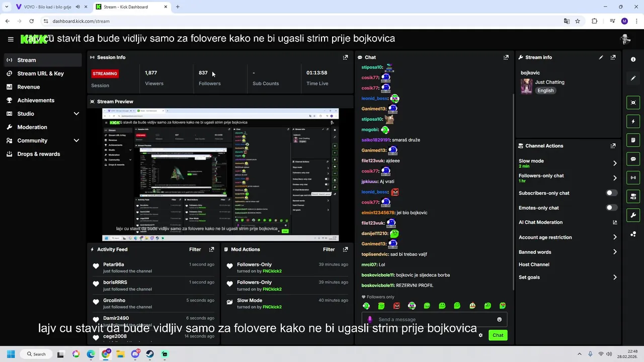Image resolution: width=644 pixels, height=362 pixels.
Task: Open profile avatar at top right
Action: (x=625, y=39)
